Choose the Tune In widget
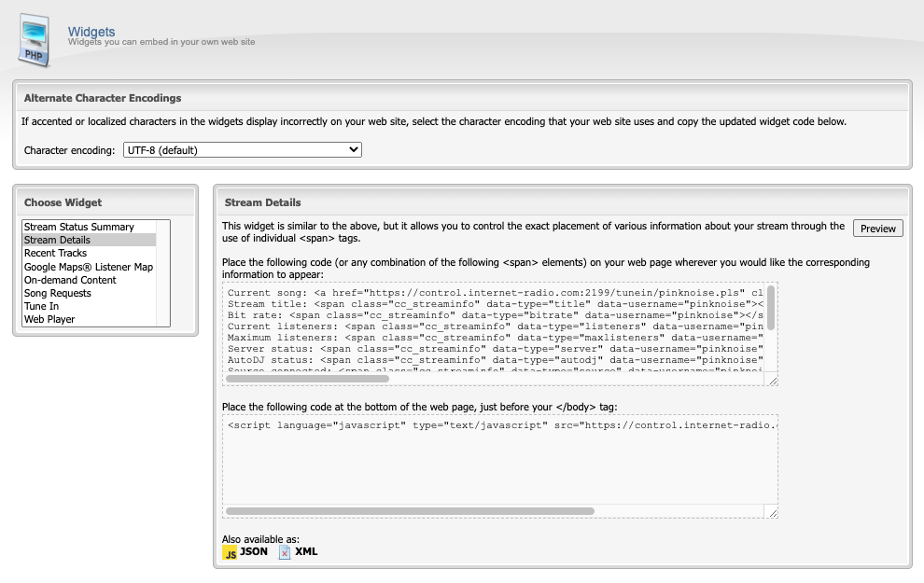 click(x=41, y=307)
